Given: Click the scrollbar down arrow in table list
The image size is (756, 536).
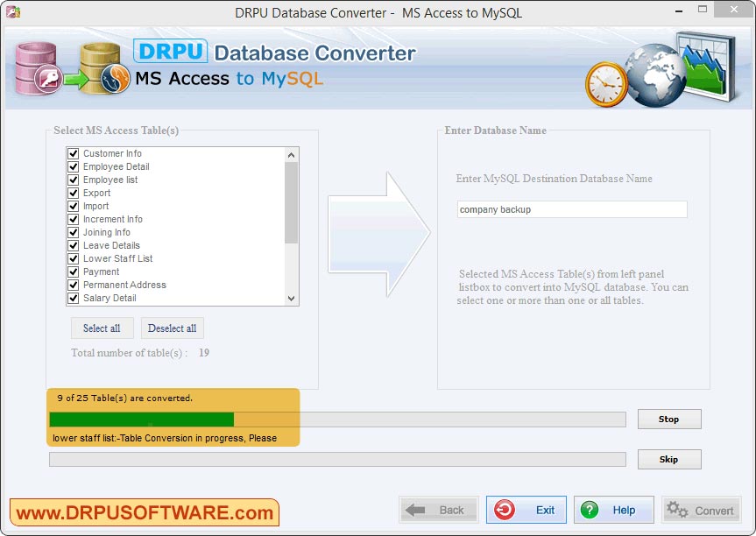Looking at the screenshot, I should (x=291, y=299).
